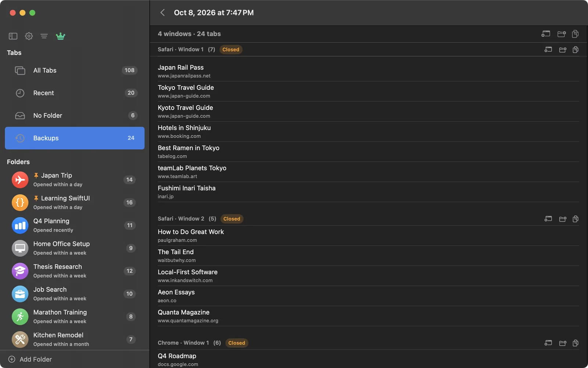
Task: Open the settings gear in the sidebar
Action: pyautogui.click(x=29, y=36)
